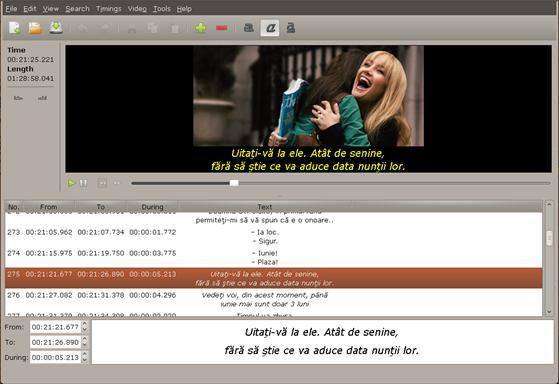Click the From time input field
Screen dimensions: 559x384
click(55, 327)
